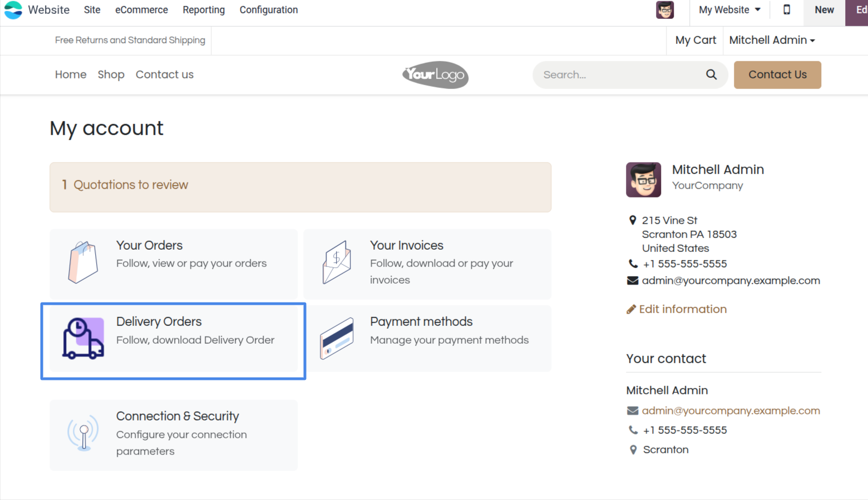Open the mobile preview phone icon
The height and width of the screenshot is (500, 868).
[787, 9]
